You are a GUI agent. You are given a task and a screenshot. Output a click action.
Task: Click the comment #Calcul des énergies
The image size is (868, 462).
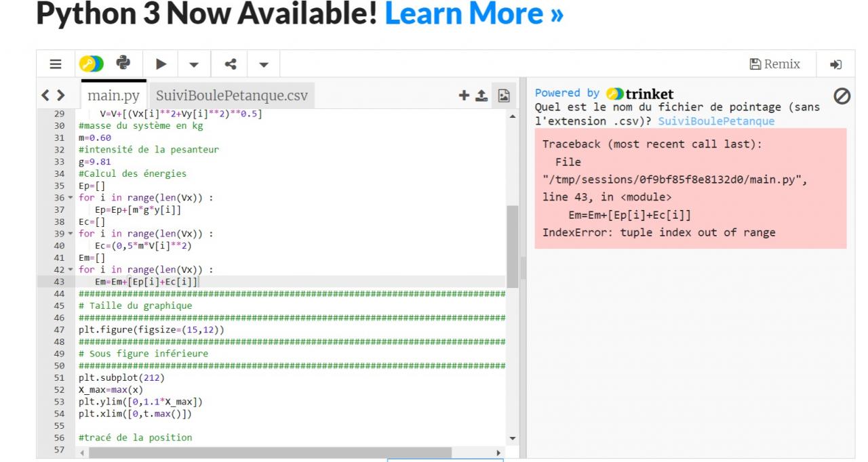pyautogui.click(x=132, y=174)
